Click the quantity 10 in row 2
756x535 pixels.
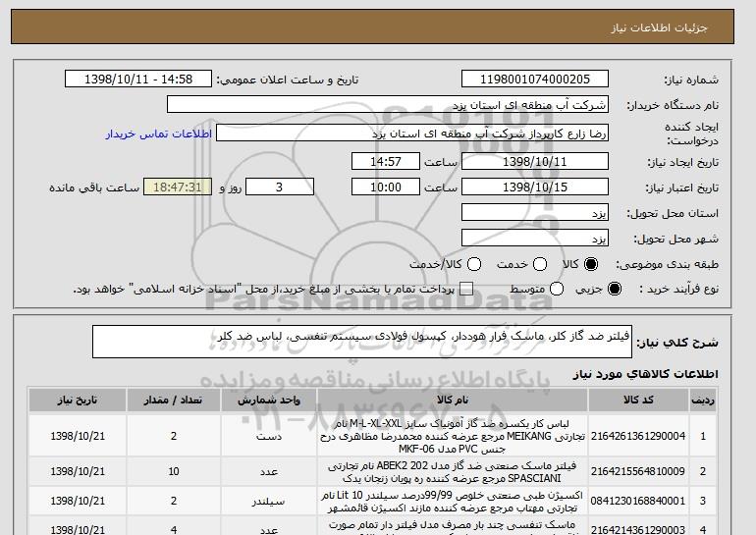click(174, 472)
